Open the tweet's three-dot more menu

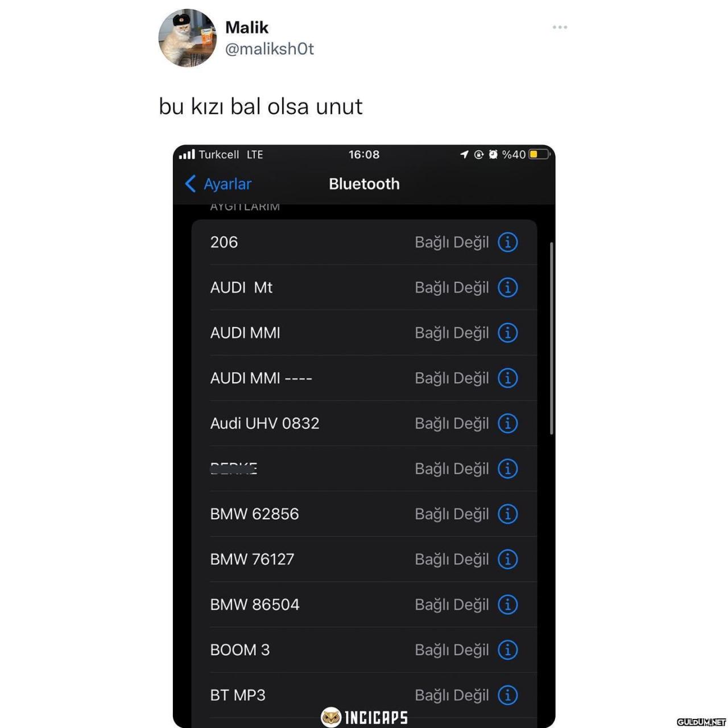tap(560, 27)
